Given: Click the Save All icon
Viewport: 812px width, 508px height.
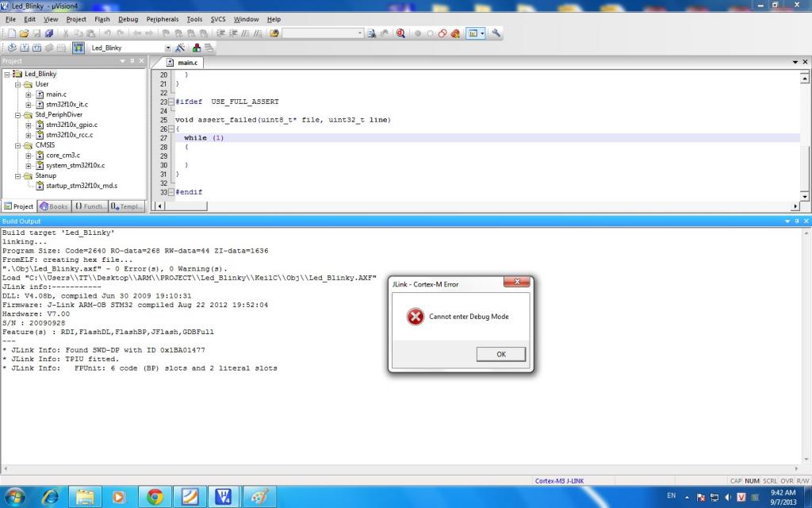Looking at the screenshot, I should 49,33.
